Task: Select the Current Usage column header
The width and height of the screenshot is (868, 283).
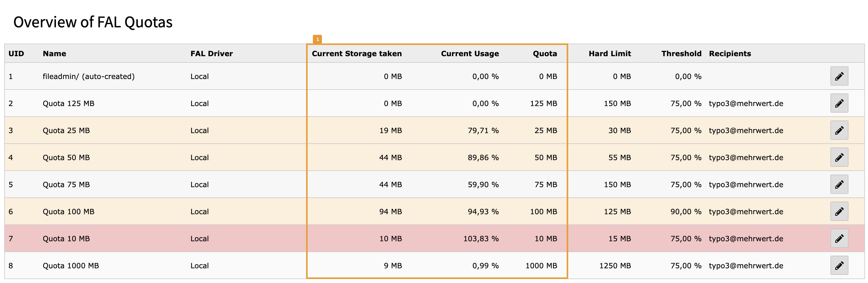Action: click(470, 53)
